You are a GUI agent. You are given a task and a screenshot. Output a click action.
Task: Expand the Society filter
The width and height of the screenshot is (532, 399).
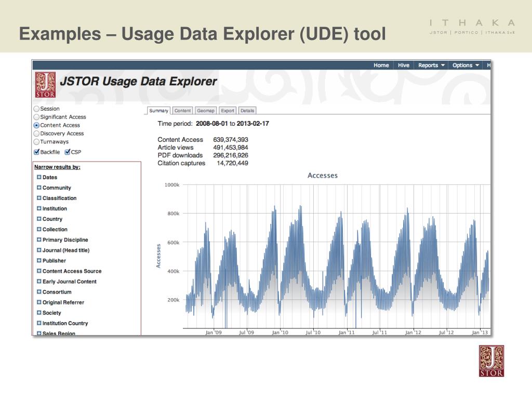click(x=39, y=312)
